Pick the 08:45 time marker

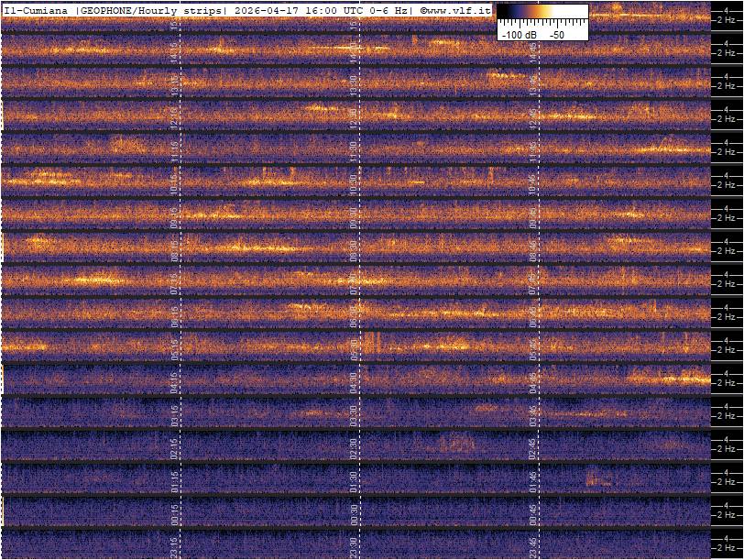coord(532,251)
